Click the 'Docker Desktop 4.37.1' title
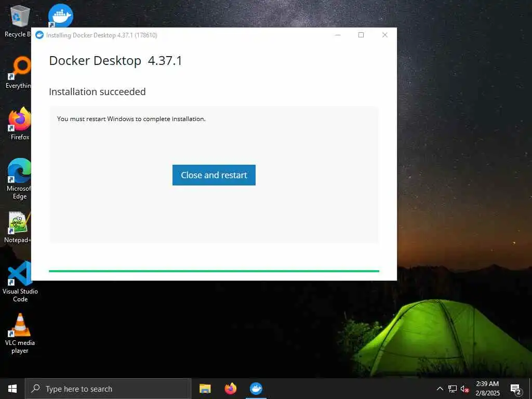The image size is (532, 399). 116,61
